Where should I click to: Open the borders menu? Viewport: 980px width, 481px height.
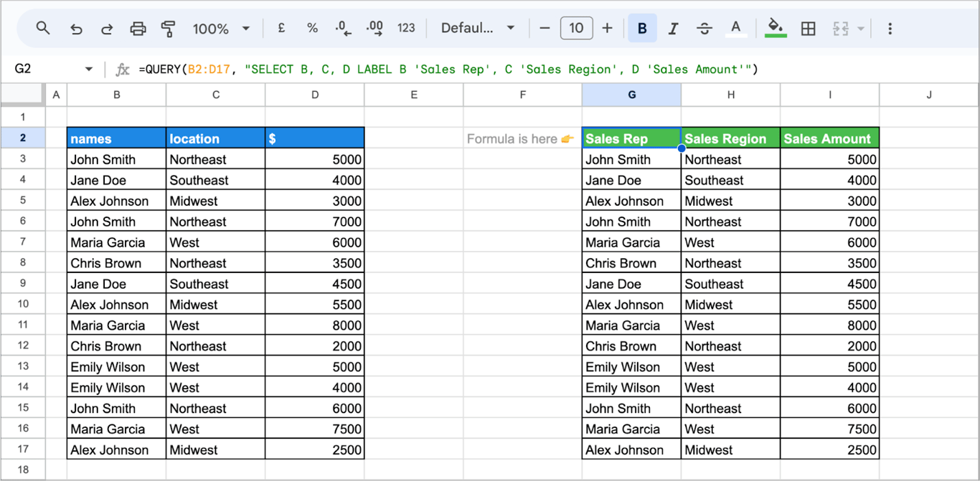pos(808,28)
